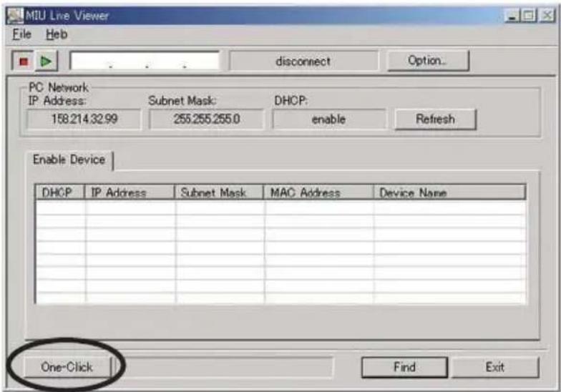Viewport: 561px width, 392px height.
Task: Click the MIU Live Viewer title bar icon
Action: (15, 16)
